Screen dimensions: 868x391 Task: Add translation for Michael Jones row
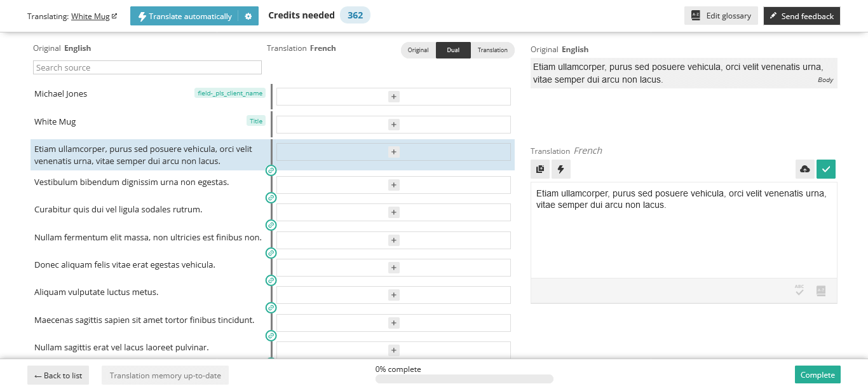[x=393, y=97]
